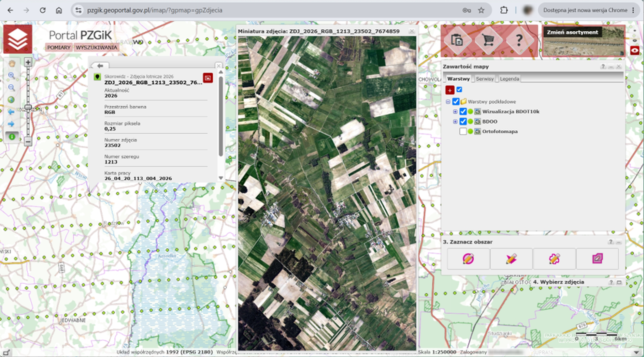Open the WYSZUKIWANIA menu
Image resolution: width=644 pixels, height=357 pixels.
96,48
